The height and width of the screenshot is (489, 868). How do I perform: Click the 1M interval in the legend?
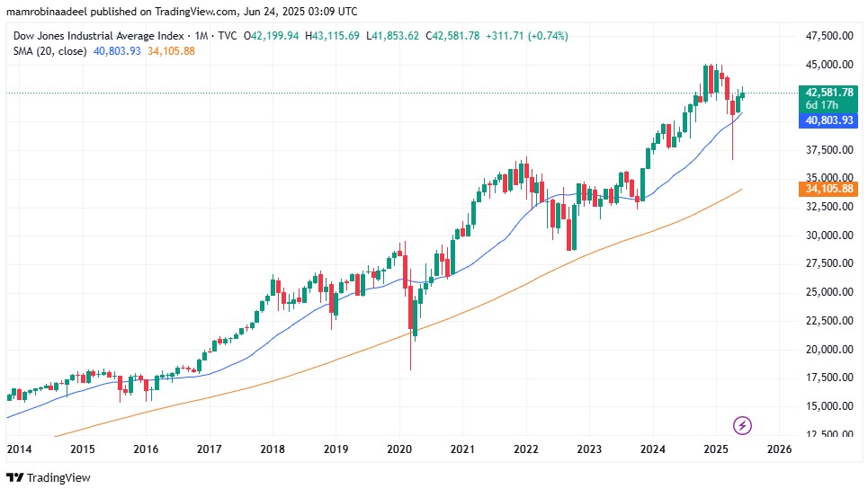(x=200, y=36)
